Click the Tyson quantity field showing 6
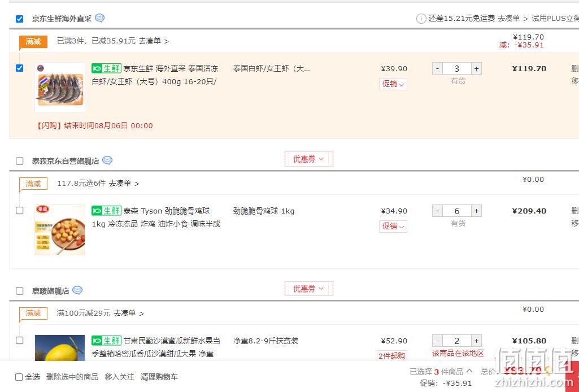 click(457, 211)
